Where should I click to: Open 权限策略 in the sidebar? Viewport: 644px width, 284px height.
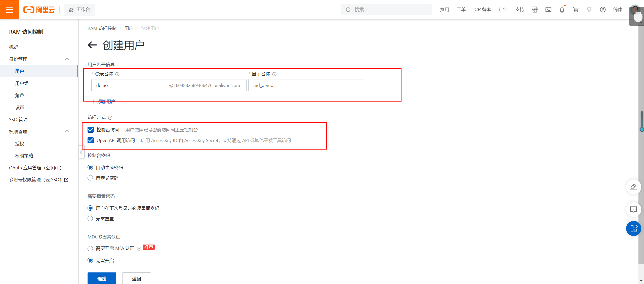tap(24, 156)
